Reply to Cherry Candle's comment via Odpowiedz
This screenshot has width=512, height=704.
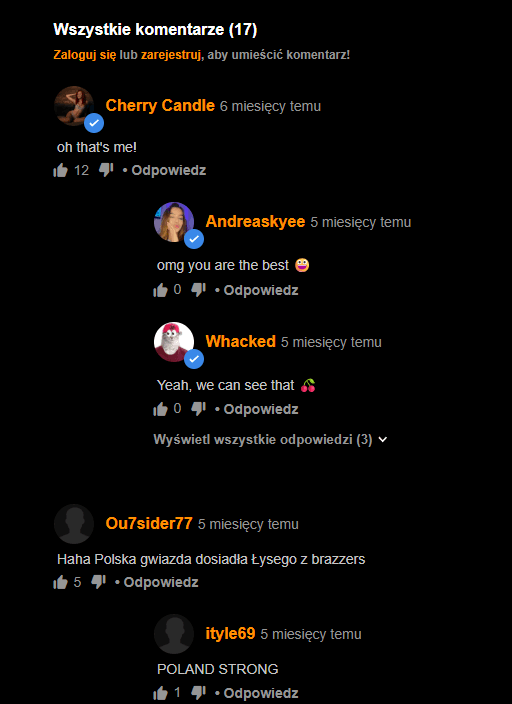[169, 170]
